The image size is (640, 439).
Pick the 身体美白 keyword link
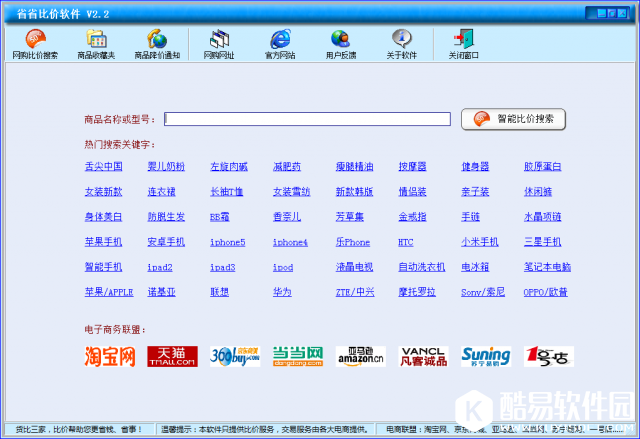(104, 217)
